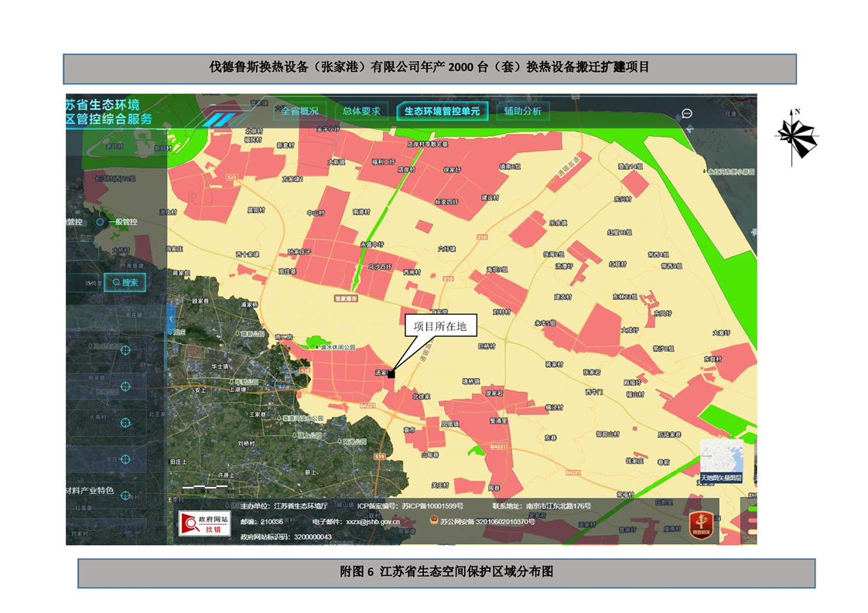Click the 搜索 search button
The width and height of the screenshot is (868, 613).
click(x=125, y=283)
